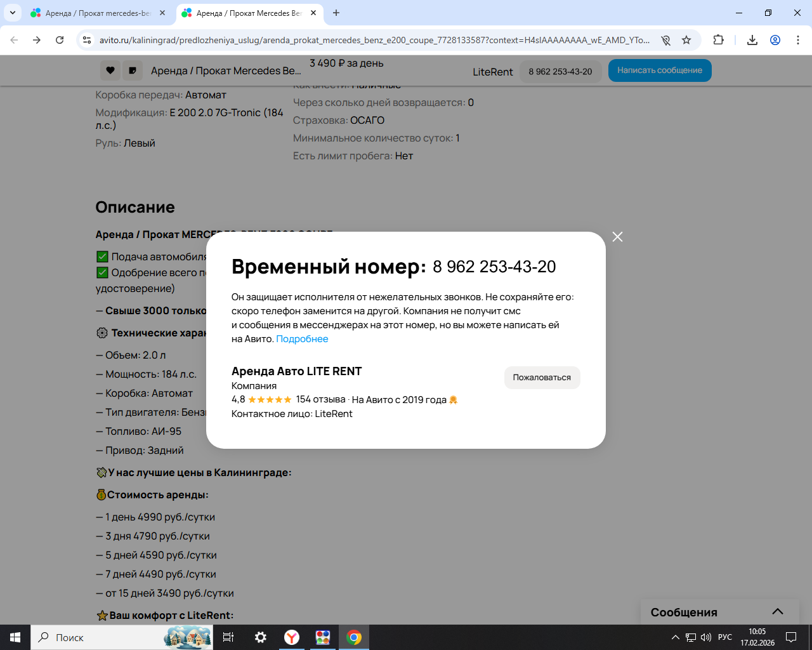Click the avito.ru address bar URL

click(x=374, y=40)
